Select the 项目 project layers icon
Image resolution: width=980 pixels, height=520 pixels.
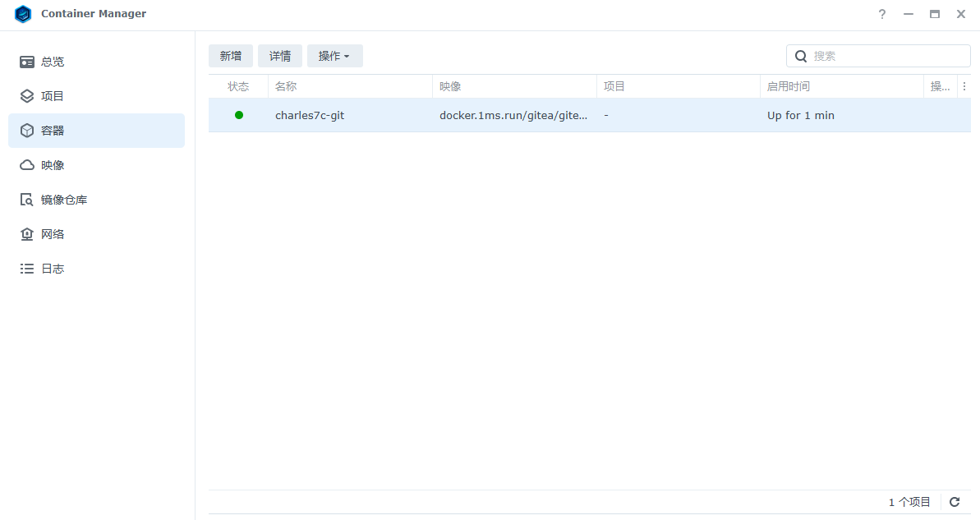coord(27,96)
